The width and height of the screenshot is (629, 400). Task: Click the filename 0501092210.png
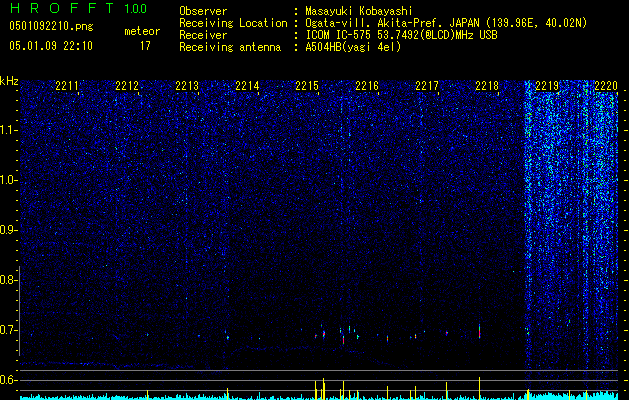click(51, 27)
